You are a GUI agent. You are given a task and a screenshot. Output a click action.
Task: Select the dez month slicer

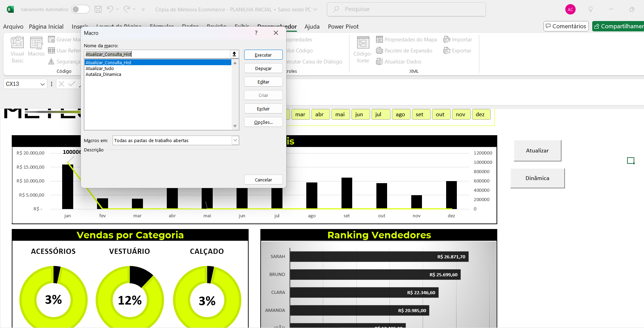click(481, 115)
